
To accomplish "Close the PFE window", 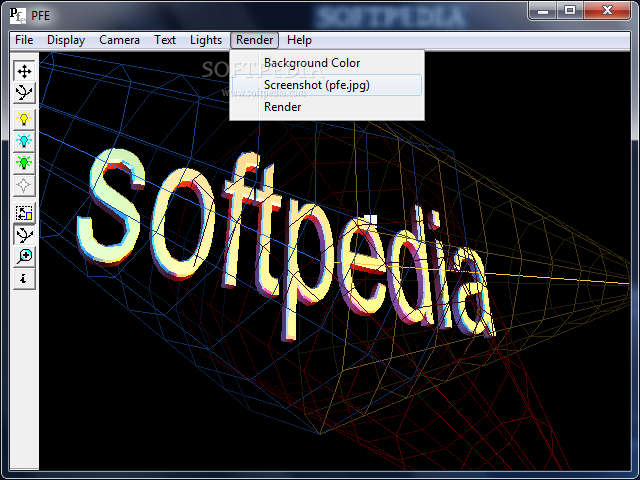I will coord(607,11).
